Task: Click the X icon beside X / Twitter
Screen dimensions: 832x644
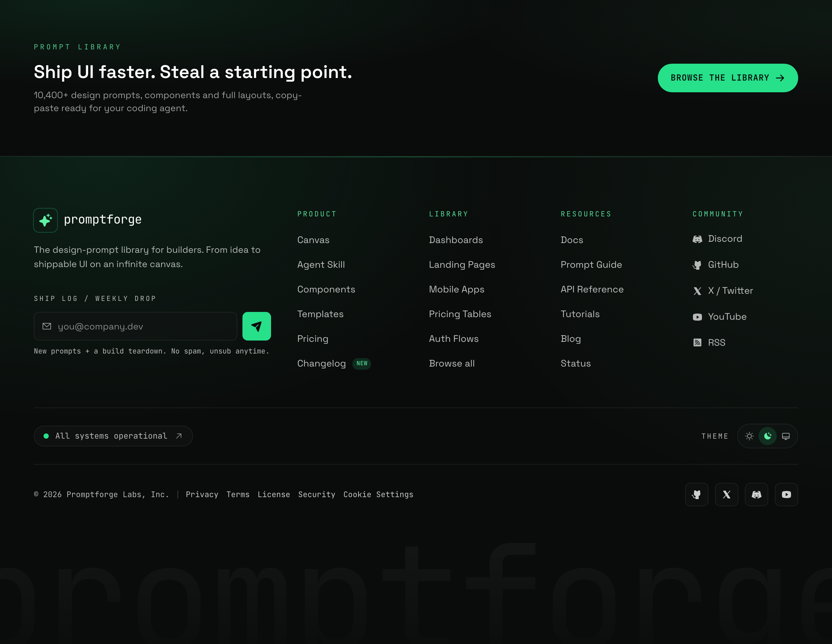Action: pos(697,291)
